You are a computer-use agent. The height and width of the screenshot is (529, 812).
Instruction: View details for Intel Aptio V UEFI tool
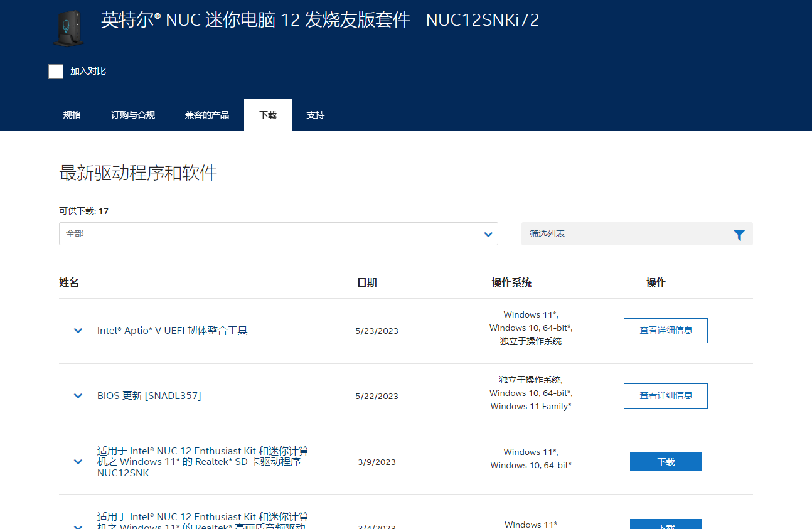point(666,331)
